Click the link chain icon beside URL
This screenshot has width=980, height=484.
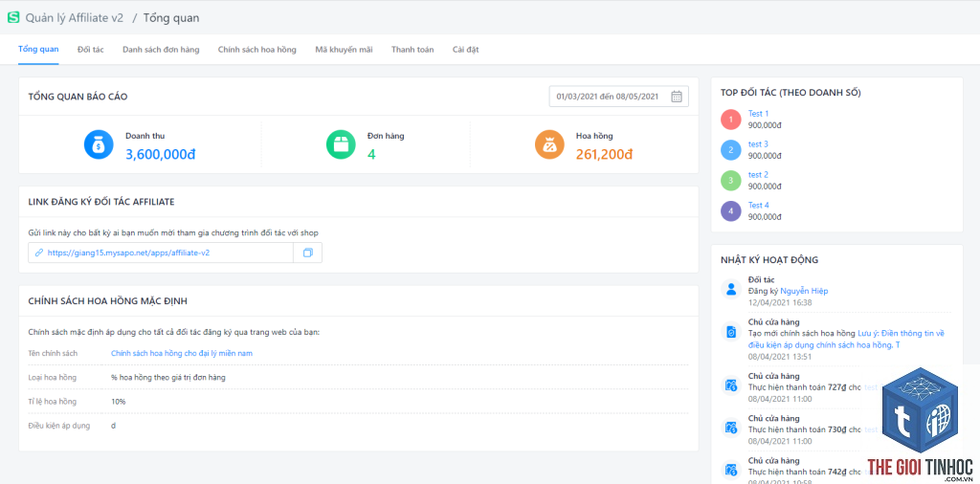38,253
